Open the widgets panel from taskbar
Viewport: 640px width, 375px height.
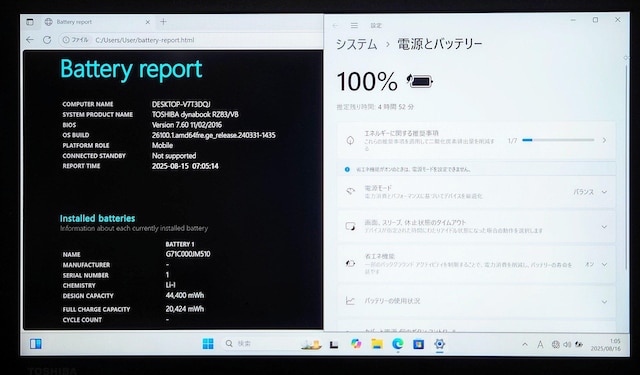tap(36, 344)
